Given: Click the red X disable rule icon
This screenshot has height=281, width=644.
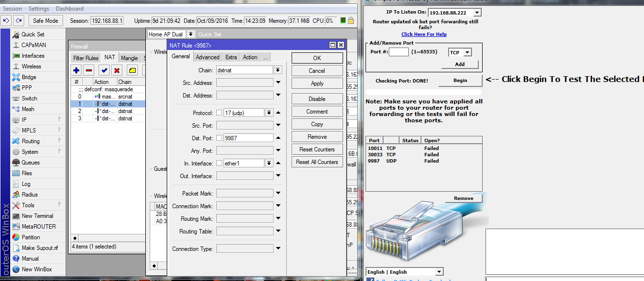Looking at the screenshot, I should [x=117, y=70].
